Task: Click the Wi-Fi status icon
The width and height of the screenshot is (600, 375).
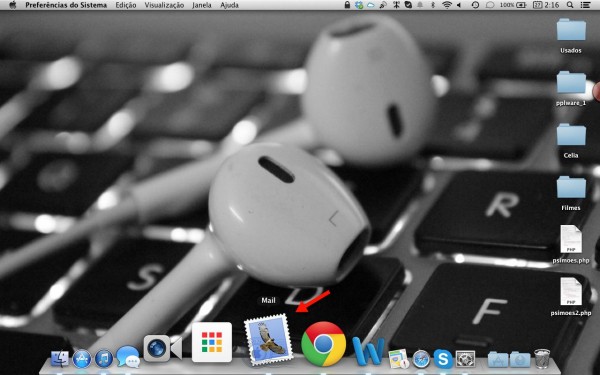Action: [447, 5]
